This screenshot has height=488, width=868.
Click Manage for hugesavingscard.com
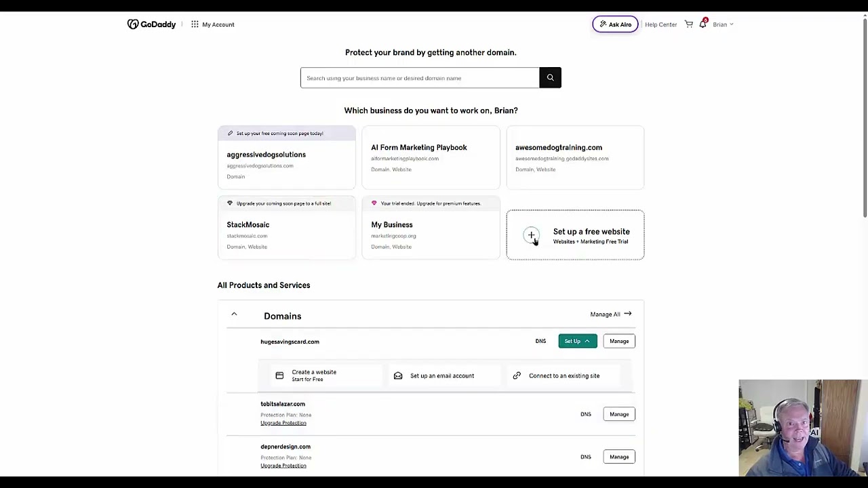pos(619,341)
